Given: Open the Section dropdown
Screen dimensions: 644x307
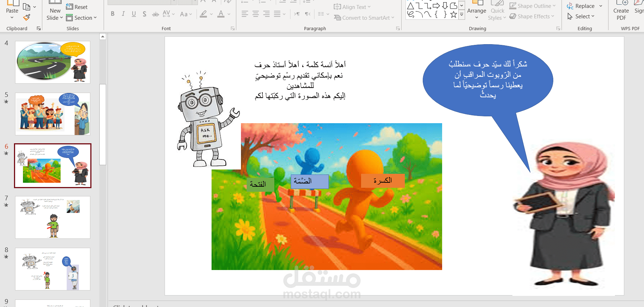Looking at the screenshot, I should [81, 18].
